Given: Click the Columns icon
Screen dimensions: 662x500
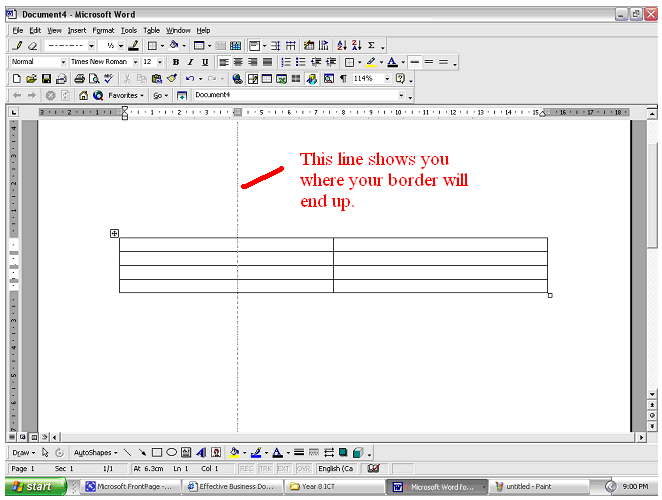Looking at the screenshot, I should (x=296, y=79).
